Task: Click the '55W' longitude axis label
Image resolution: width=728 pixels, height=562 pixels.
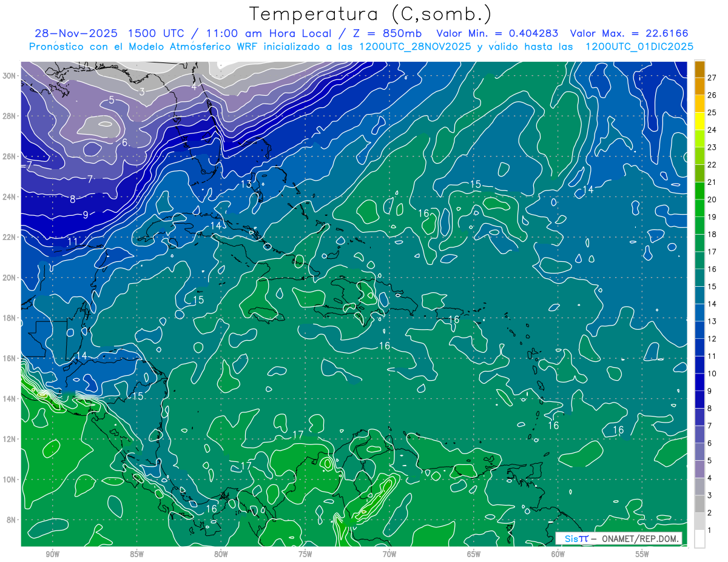Action: [642, 554]
